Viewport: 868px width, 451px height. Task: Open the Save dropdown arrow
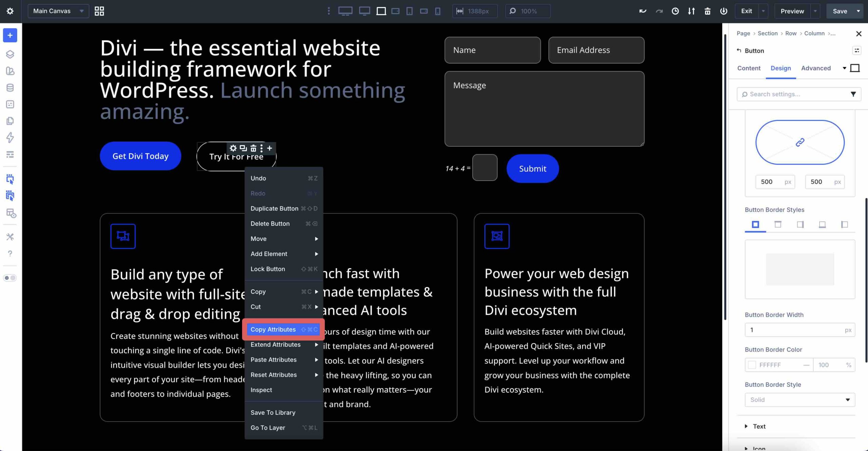coord(858,11)
